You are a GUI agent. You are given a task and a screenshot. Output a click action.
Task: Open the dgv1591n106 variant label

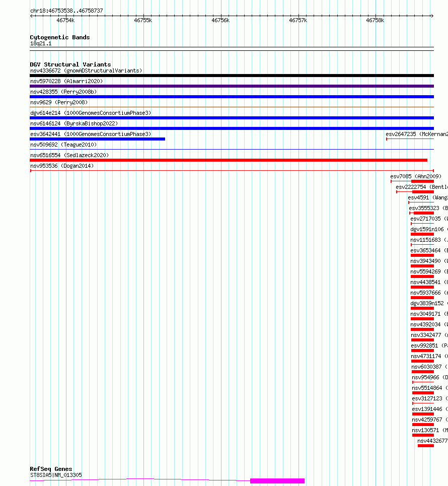click(x=429, y=229)
